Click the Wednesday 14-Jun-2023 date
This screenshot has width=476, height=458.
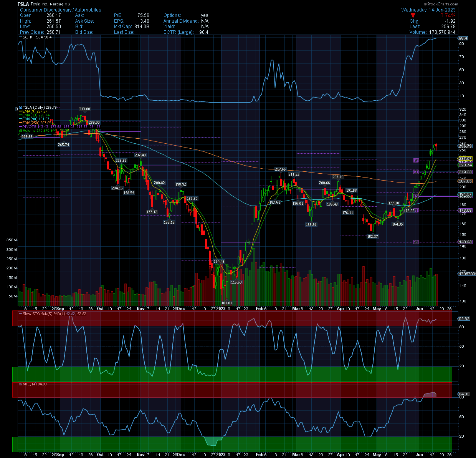click(428, 10)
